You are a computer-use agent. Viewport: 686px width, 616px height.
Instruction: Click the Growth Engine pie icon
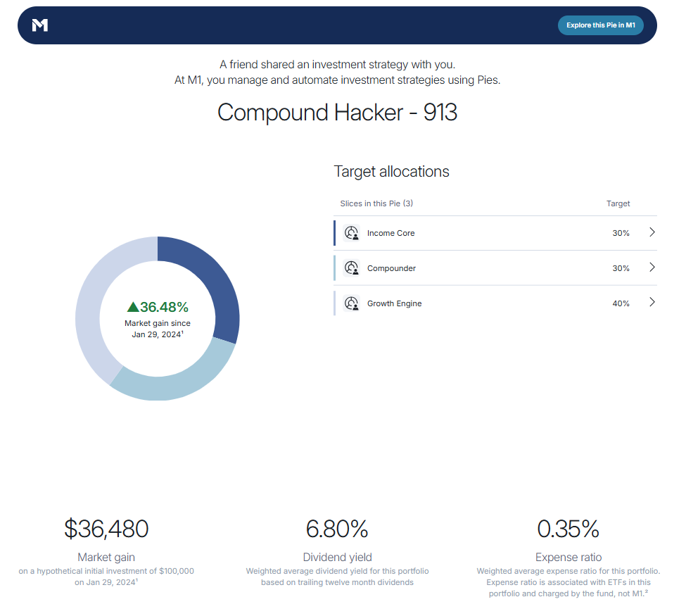[351, 303]
